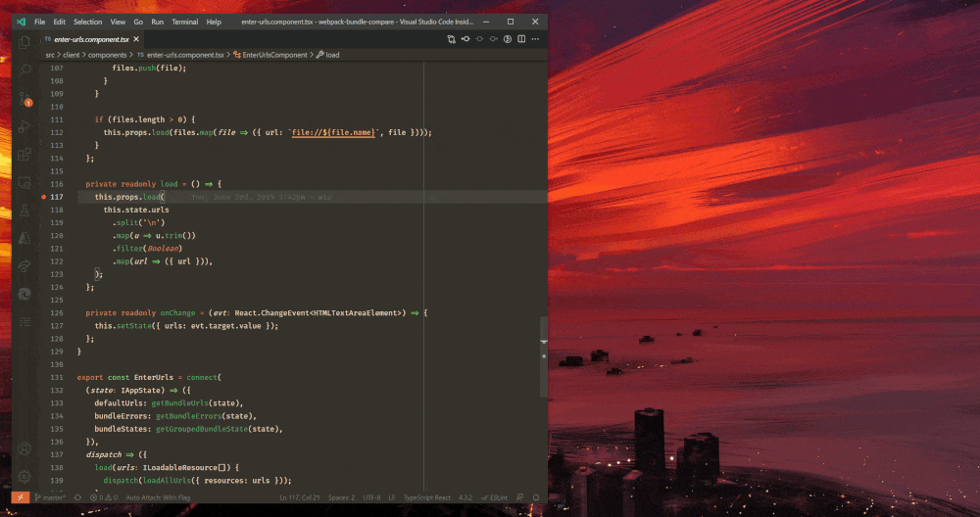Click the master branch in status bar
Screen dimensions: 980x517
(51, 497)
